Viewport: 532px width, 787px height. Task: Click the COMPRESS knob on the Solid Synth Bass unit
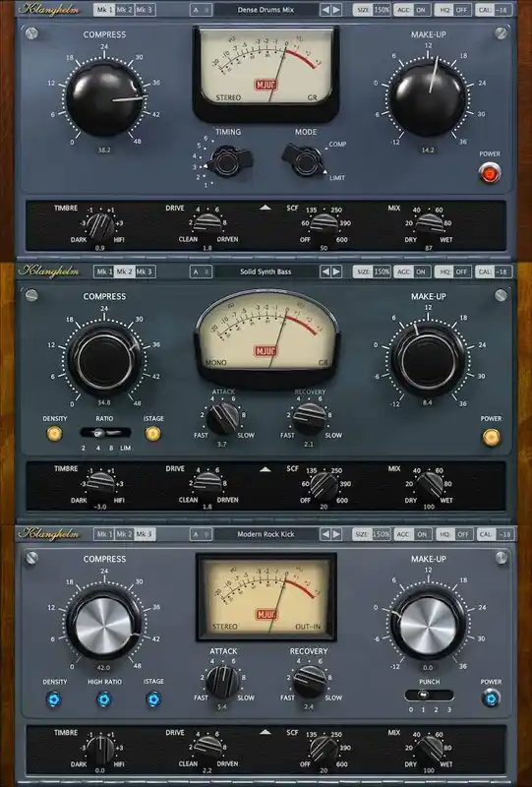pos(104,361)
